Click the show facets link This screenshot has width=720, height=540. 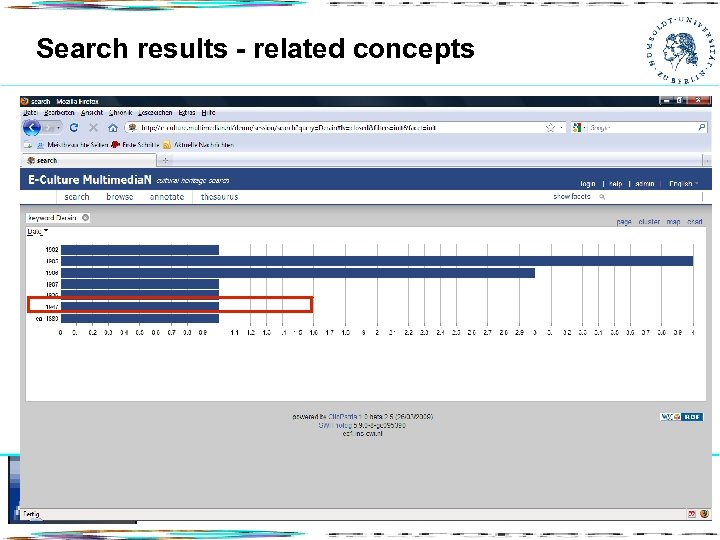[x=572, y=197]
